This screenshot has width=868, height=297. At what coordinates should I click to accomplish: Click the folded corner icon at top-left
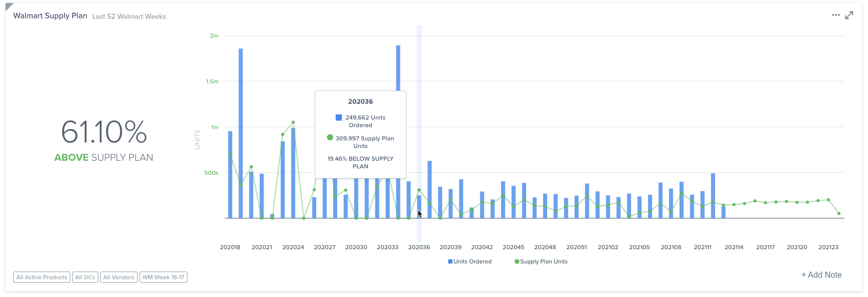pyautogui.click(x=9, y=7)
